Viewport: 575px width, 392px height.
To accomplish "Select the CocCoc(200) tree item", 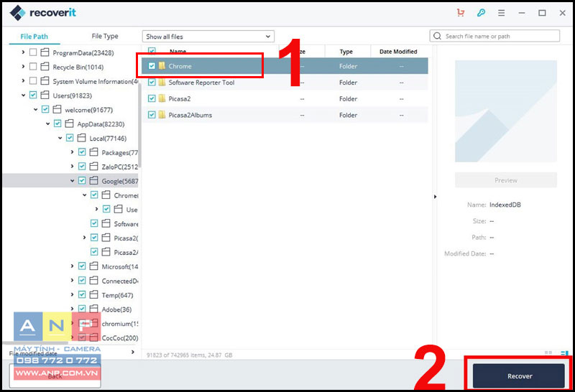I will (120, 337).
